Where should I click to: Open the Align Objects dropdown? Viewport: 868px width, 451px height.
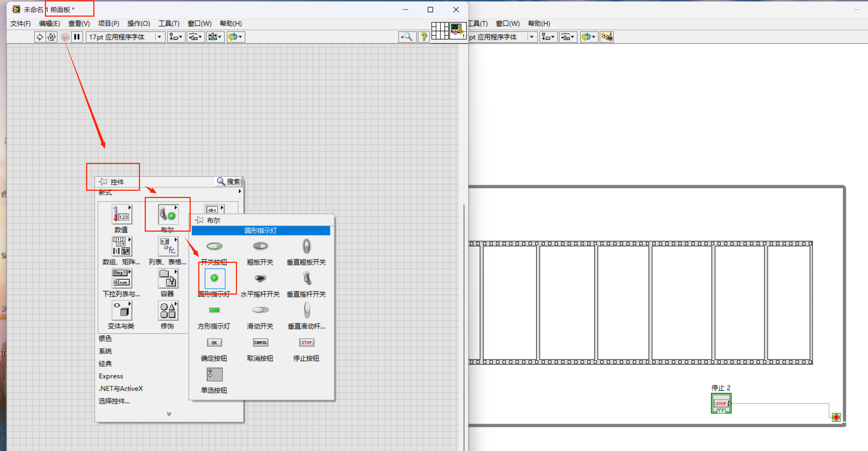coord(176,37)
